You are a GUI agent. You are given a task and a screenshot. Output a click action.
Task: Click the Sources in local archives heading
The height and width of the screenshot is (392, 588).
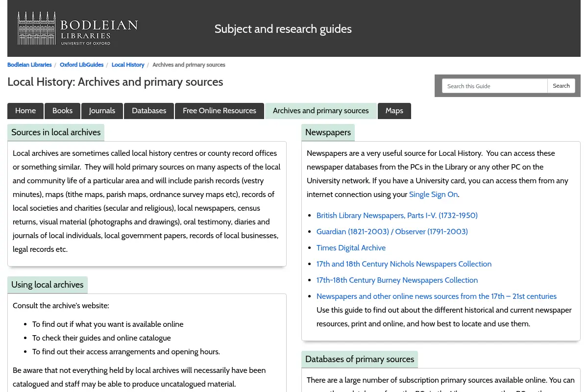click(56, 132)
